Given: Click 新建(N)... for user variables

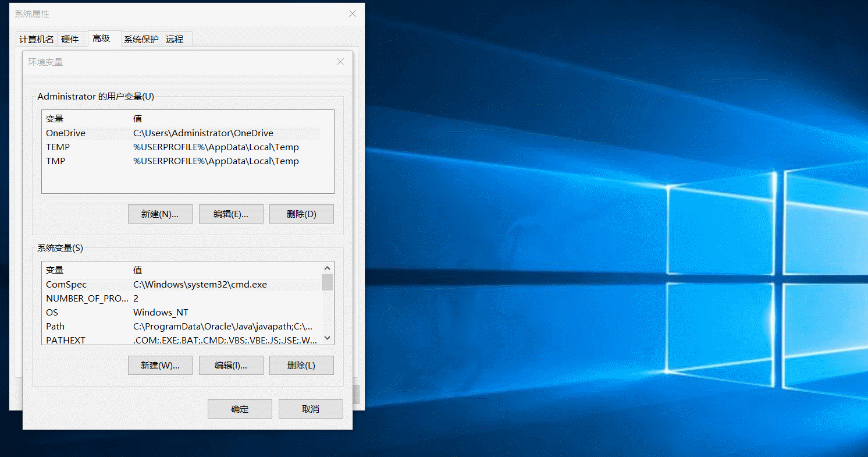Looking at the screenshot, I should (x=160, y=214).
